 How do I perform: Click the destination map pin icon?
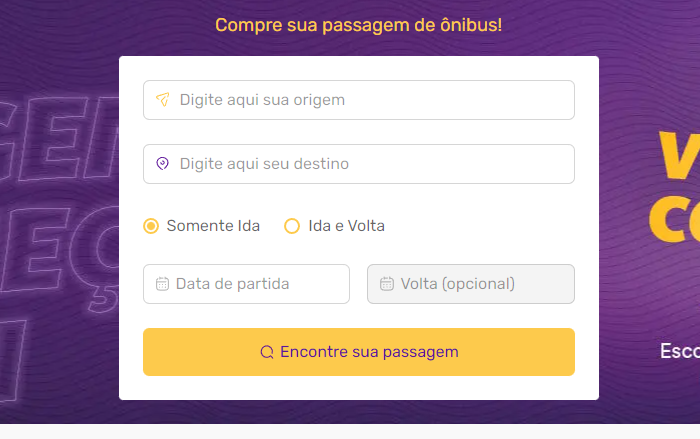[x=163, y=164]
